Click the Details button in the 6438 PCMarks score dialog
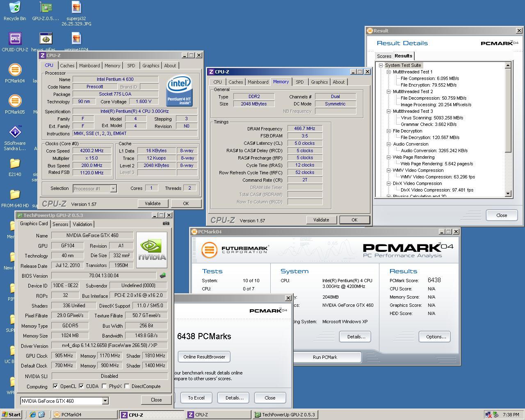The height and width of the screenshot is (420, 525). tap(233, 398)
